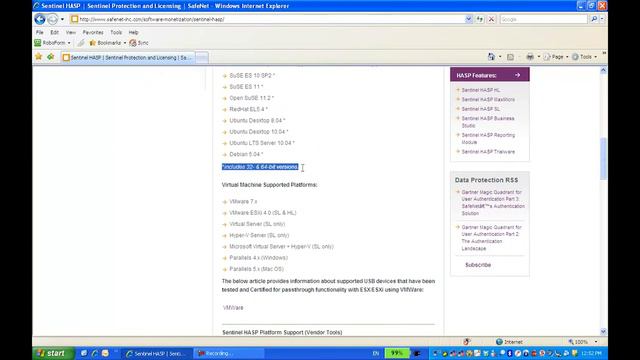Click the Subscribe link in RSS box
The width and height of the screenshot is (640, 360).
tap(478, 265)
